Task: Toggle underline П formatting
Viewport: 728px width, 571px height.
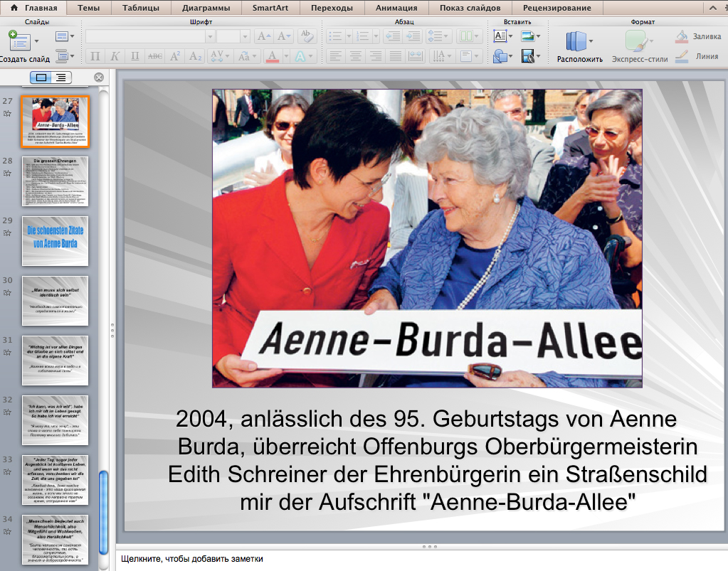Action: coord(134,56)
